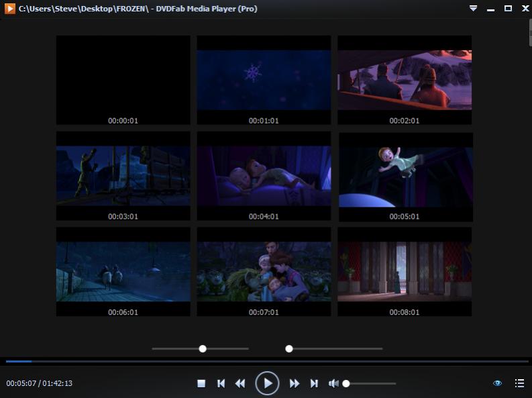Select the thumbnail at 00:03:01
Screen dimensions: 532x398
tap(123, 176)
